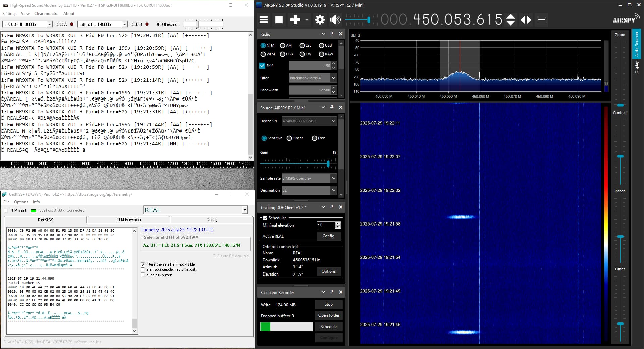Click GetKISS+ title bar app icon
Image resolution: width=644 pixels, height=349 pixels.
click(4, 194)
